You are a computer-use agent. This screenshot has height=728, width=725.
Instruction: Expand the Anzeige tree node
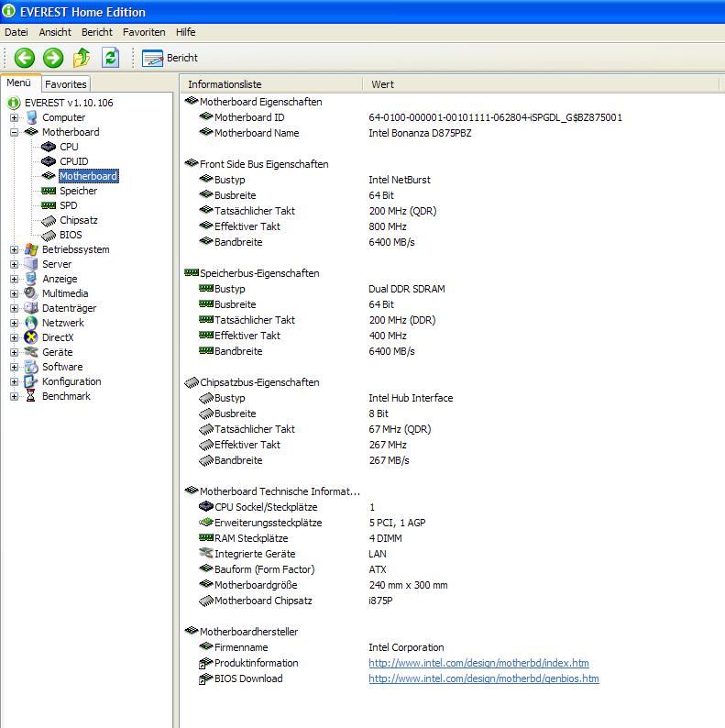[14, 279]
